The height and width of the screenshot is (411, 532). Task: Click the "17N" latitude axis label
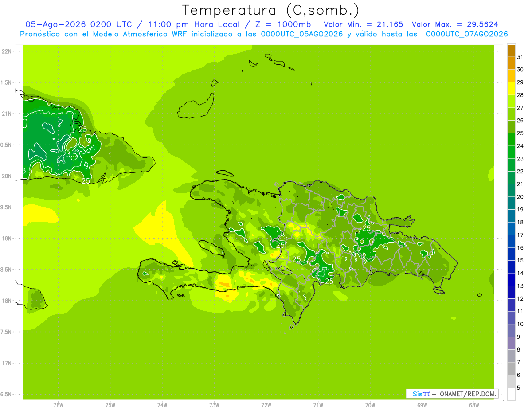(x=7, y=363)
